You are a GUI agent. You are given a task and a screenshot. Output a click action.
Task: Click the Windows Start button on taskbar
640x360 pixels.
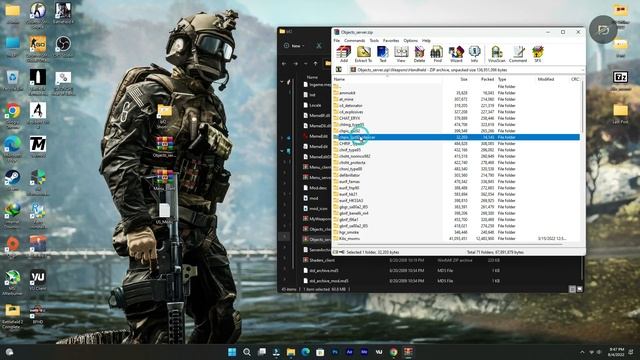[x=232, y=352]
